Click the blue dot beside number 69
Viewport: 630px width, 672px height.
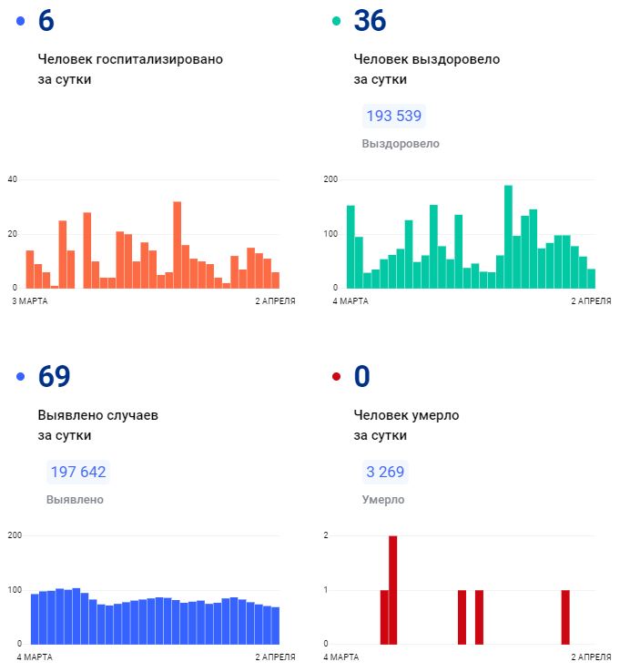21,377
